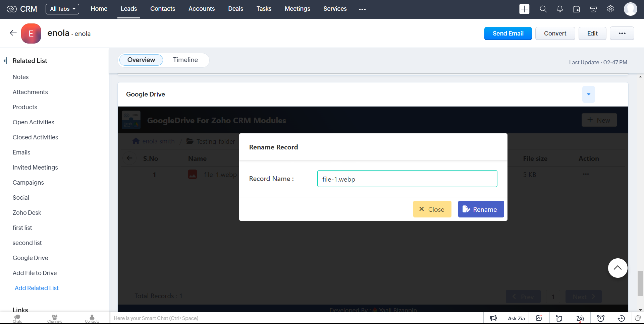Screen dimensions: 644x324
Task: Collapse the Related List sidebar
Action: click(5, 61)
